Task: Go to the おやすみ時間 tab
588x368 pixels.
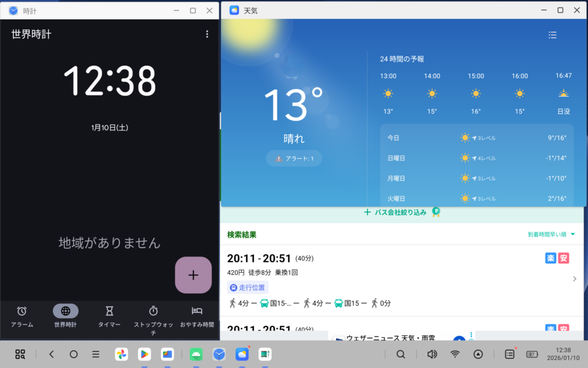Action: tap(197, 316)
